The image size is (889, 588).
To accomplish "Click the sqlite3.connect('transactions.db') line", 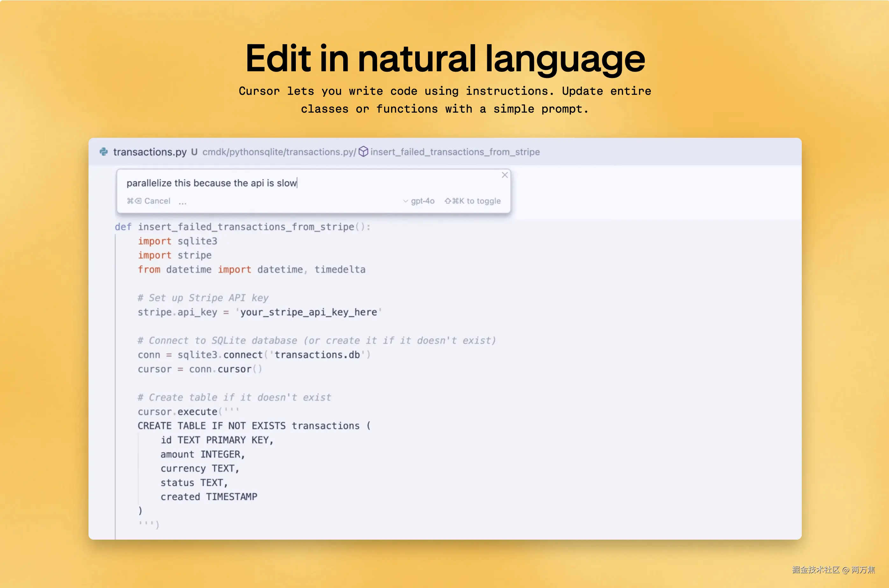I will point(254,355).
